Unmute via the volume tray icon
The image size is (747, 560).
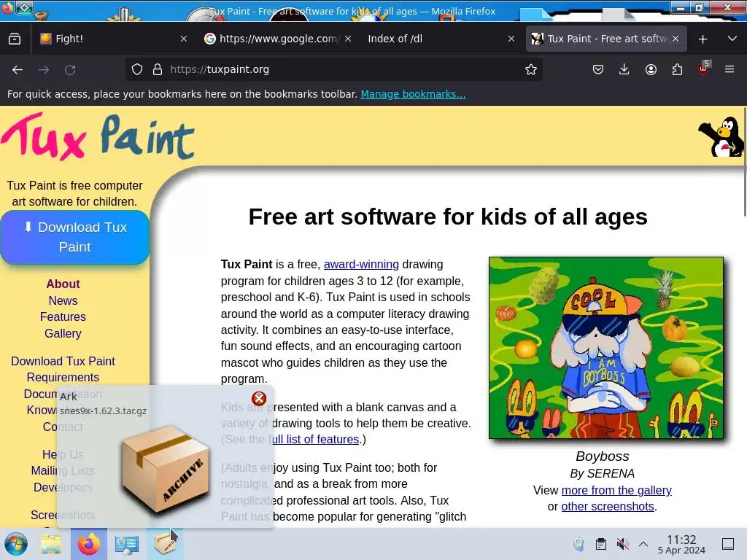pos(622,544)
